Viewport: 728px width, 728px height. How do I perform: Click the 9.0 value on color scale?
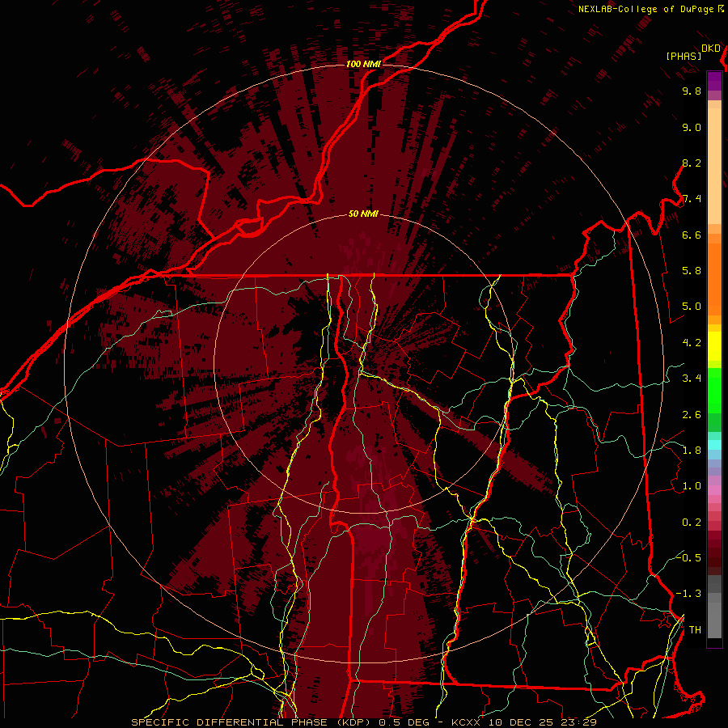pyautogui.click(x=692, y=128)
